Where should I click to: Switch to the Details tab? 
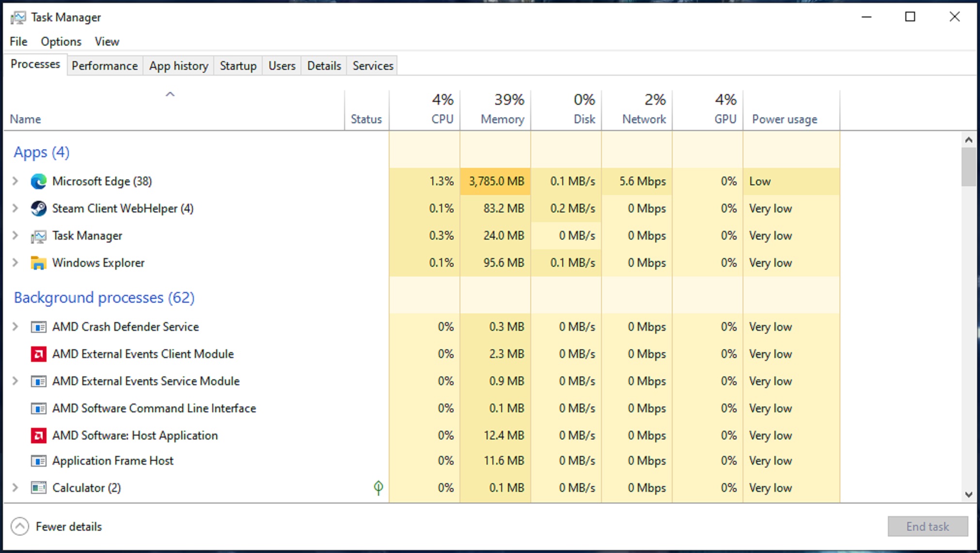pos(324,66)
